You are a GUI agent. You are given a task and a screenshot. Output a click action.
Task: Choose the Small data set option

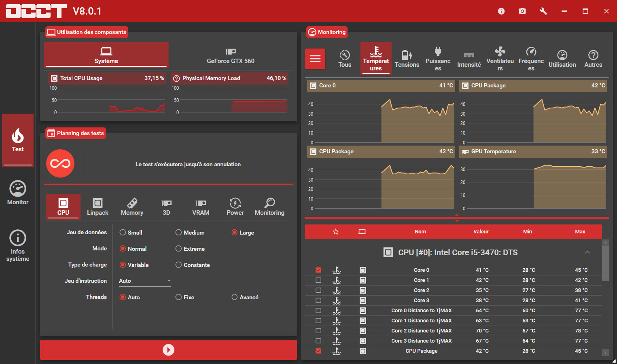[x=123, y=233]
